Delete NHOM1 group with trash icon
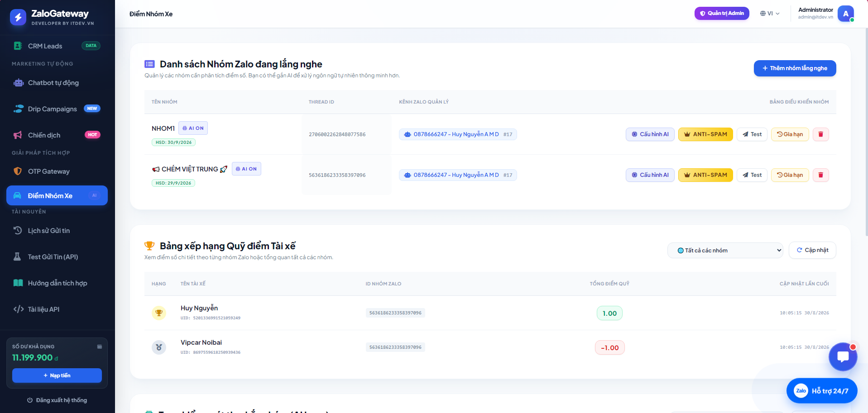The height and width of the screenshot is (413, 868). [x=821, y=134]
